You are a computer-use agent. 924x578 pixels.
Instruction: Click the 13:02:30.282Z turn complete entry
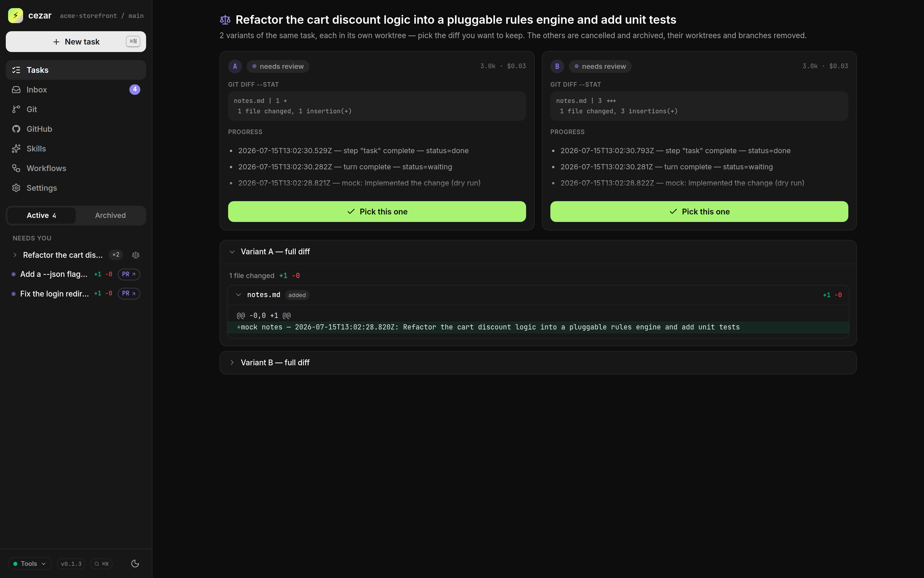(345, 167)
